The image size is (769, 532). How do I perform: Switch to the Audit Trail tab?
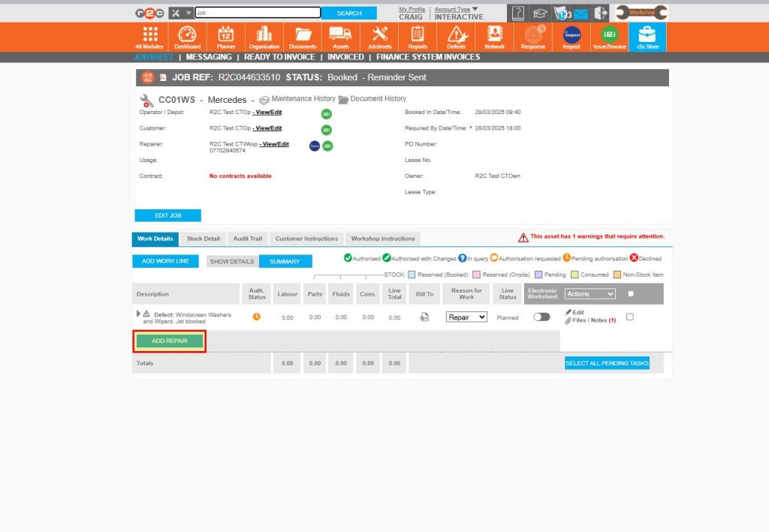(247, 239)
